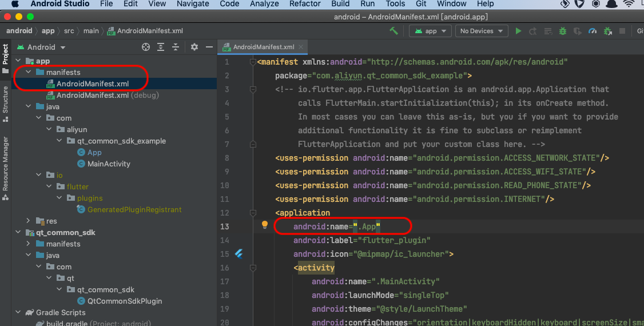The height and width of the screenshot is (326, 644).
Task: Expand the res folder
Action: coord(29,221)
